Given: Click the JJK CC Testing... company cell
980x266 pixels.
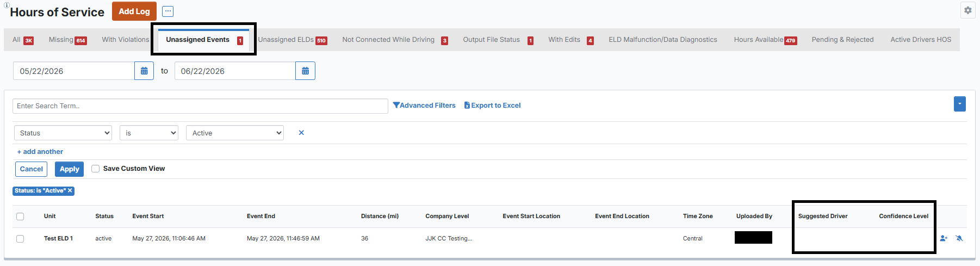Looking at the screenshot, I should [449, 239].
